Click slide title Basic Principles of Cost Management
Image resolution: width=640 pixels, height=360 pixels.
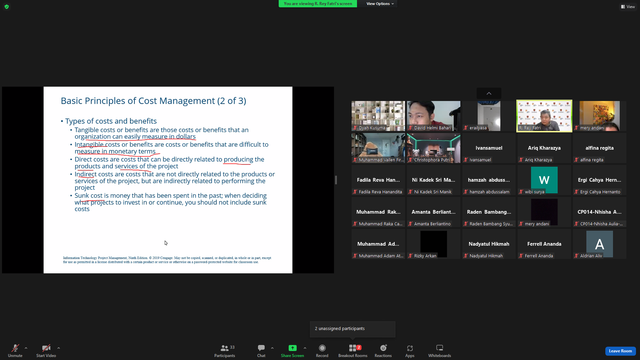[153, 101]
